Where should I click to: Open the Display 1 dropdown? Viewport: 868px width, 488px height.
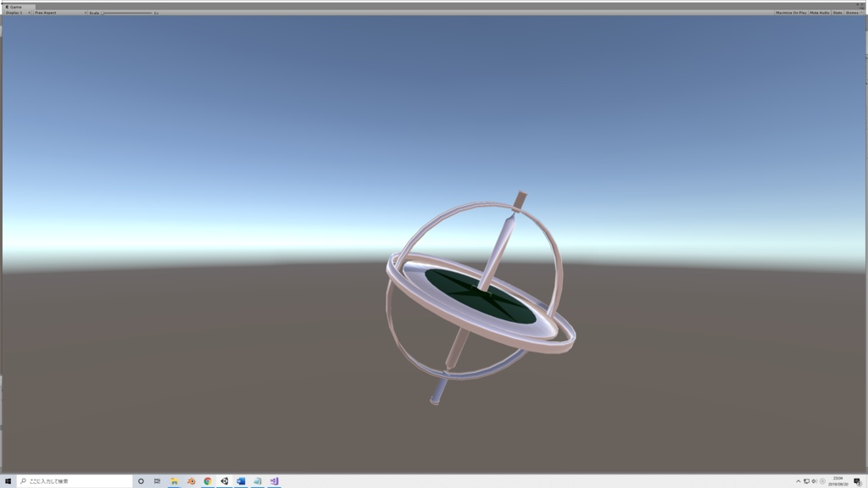[x=18, y=13]
